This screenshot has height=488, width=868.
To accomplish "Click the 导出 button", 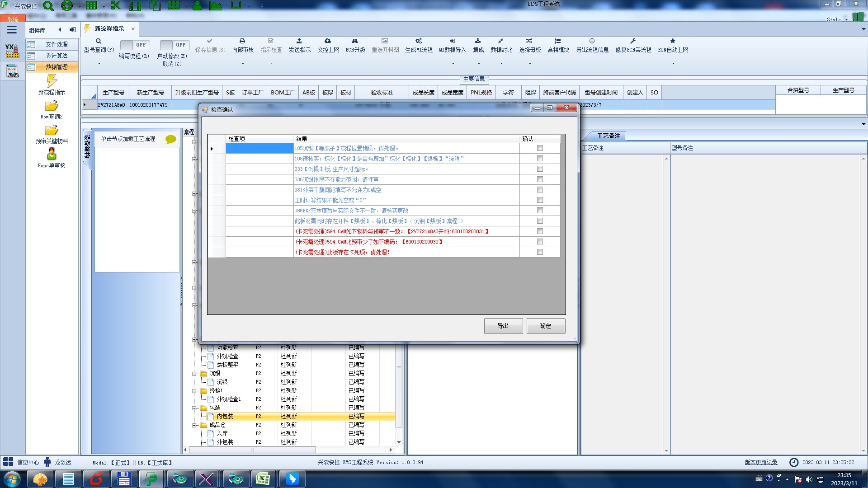I will [x=503, y=326].
